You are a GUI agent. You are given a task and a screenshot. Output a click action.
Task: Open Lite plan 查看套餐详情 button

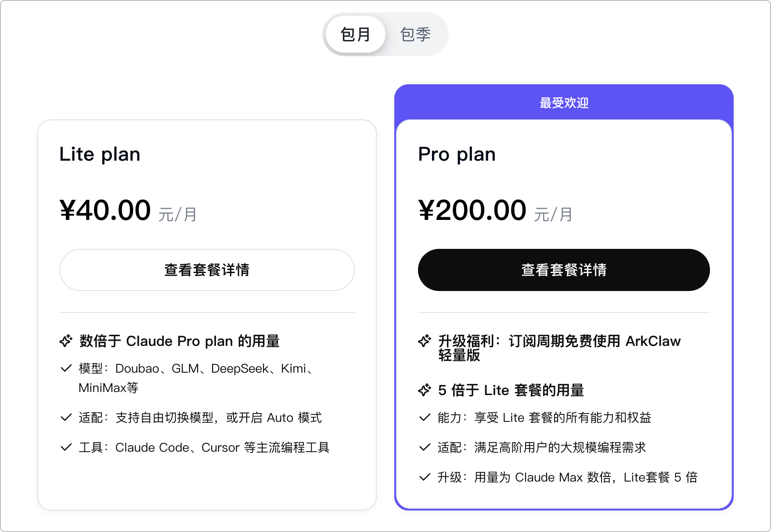(207, 270)
